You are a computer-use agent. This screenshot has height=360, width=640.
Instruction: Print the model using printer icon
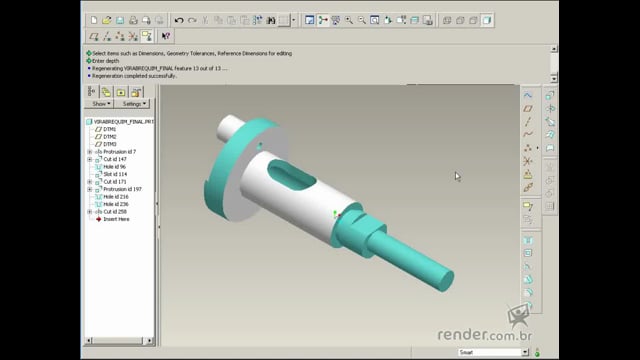133,20
